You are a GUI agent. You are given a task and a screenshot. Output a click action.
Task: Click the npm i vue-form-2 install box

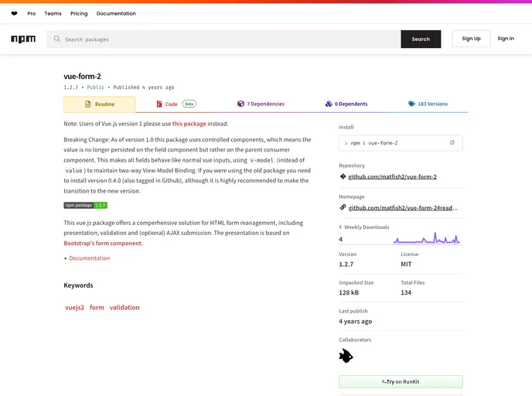pos(401,143)
